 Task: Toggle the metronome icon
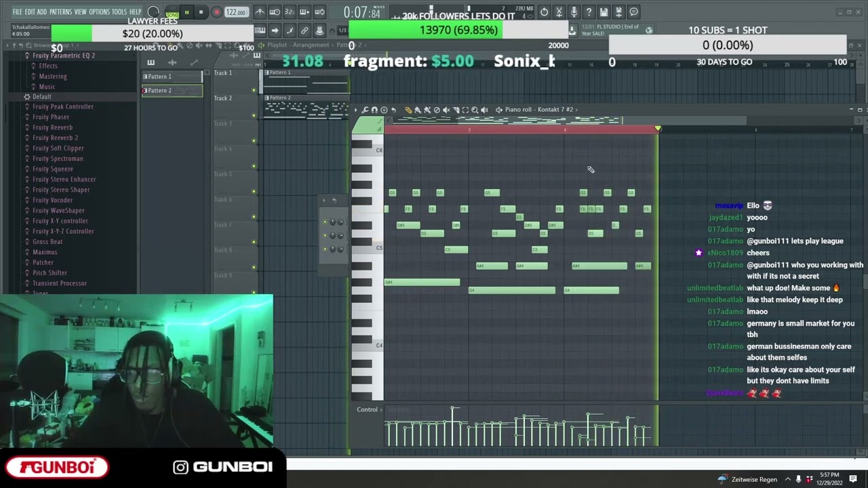coord(260,12)
